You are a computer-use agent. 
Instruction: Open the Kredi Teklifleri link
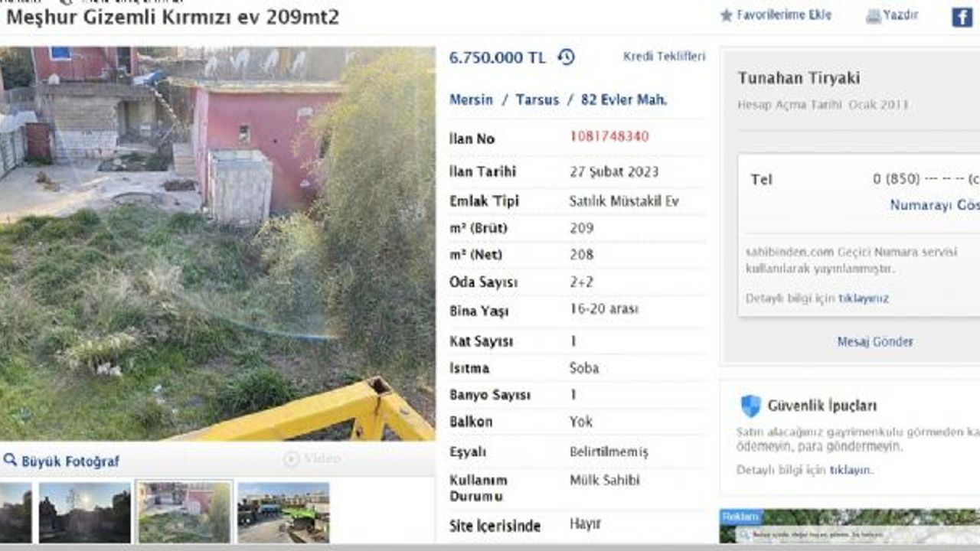665,57
